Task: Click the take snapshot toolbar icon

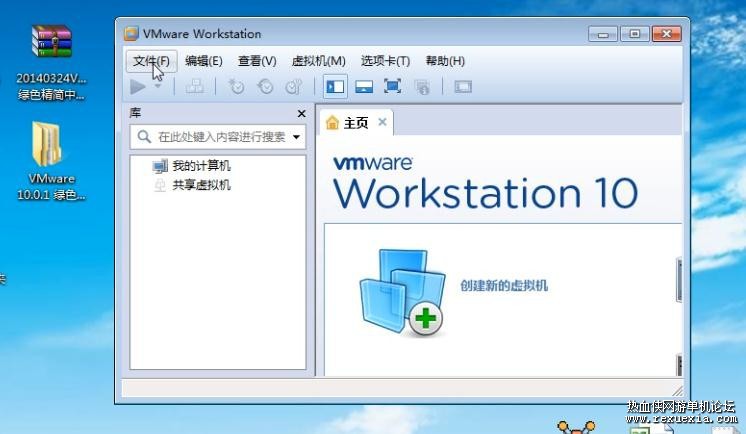Action: click(x=236, y=87)
